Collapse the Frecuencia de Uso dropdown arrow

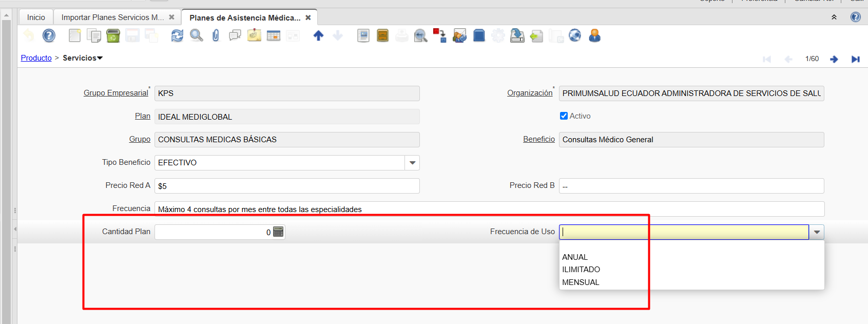tap(817, 232)
